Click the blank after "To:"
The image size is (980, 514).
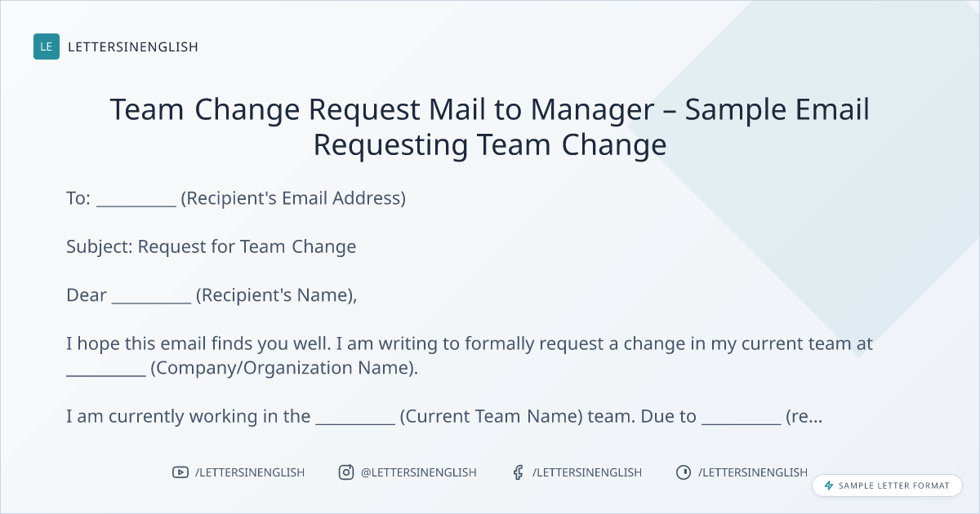tap(136, 199)
